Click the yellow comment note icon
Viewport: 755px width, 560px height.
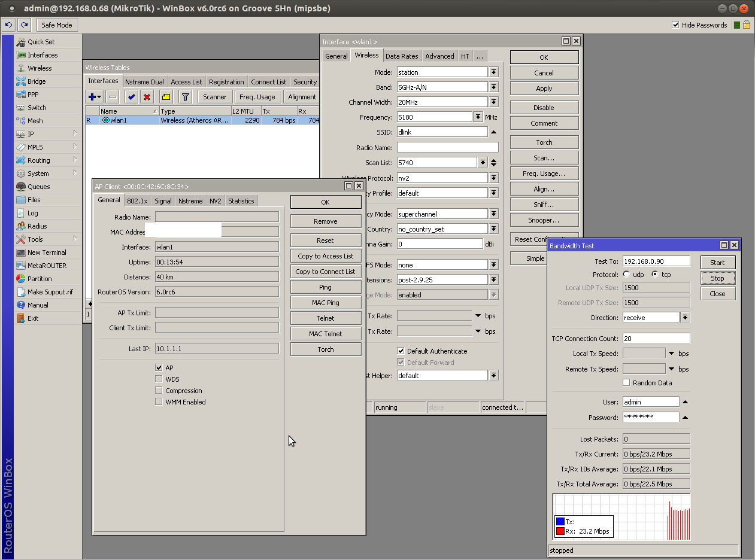coord(166,97)
